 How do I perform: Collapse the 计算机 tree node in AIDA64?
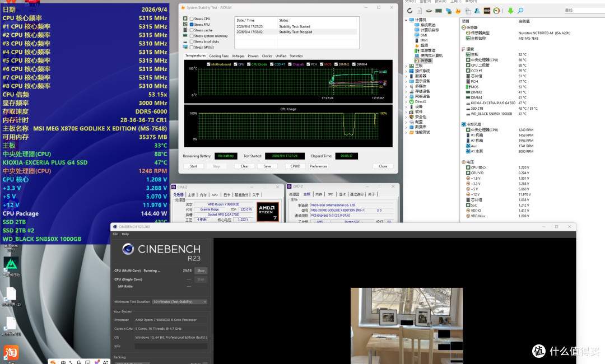click(406, 20)
